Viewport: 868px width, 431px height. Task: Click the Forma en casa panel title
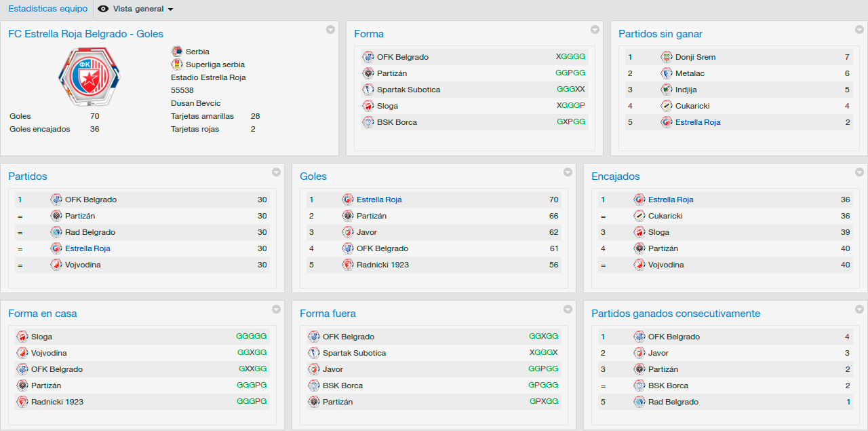[x=43, y=314]
